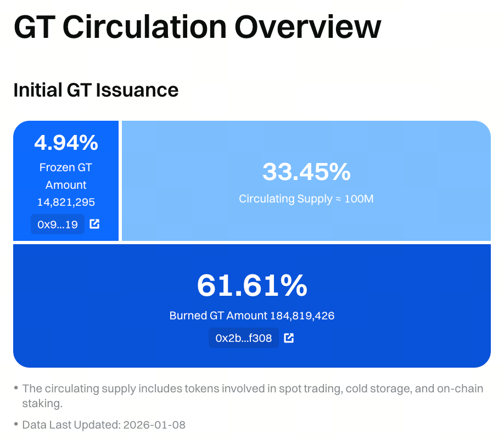The width and height of the screenshot is (504, 439).
Task: Click the Circulating Supply ≈ 100M label
Action: coord(306,199)
